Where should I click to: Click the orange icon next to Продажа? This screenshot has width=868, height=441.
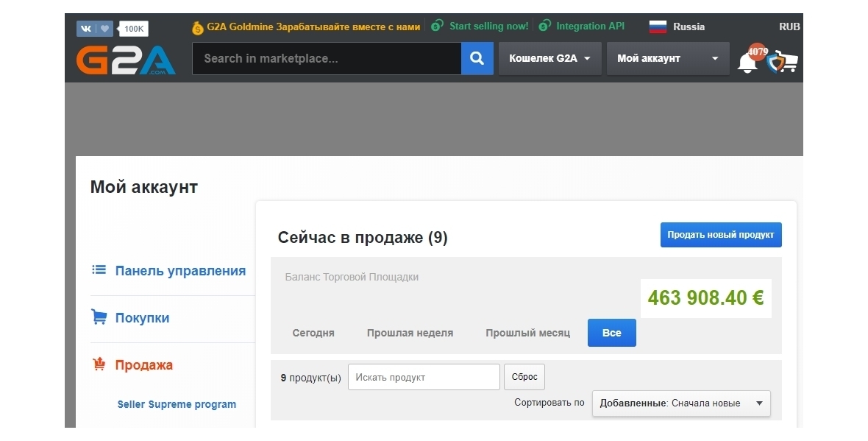click(x=99, y=364)
